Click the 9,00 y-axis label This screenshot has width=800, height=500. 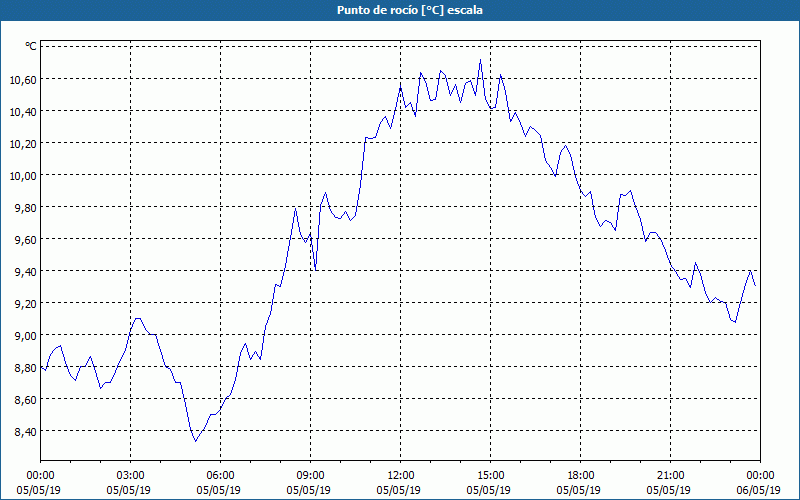point(26,336)
